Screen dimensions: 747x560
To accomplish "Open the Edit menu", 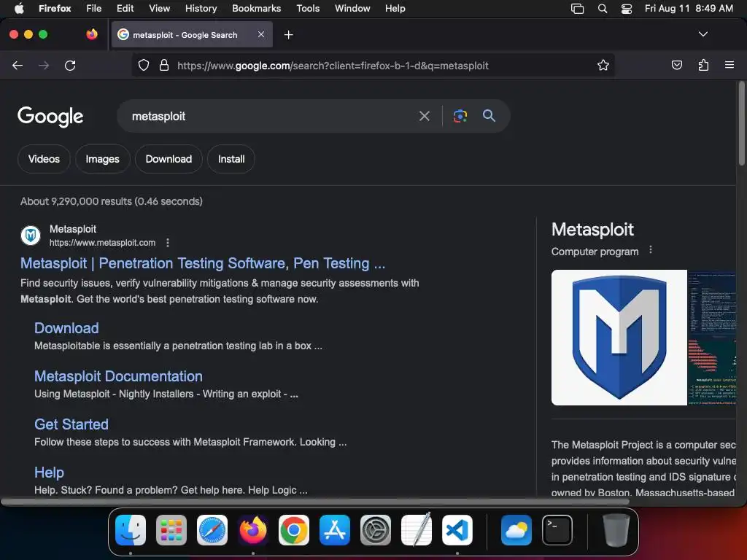I will 125,9.
